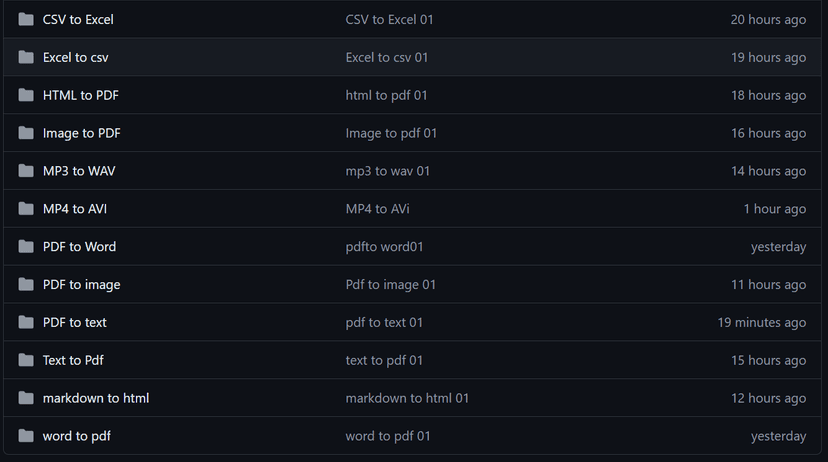Open commit 'mp3 to wav 01'

(387, 171)
